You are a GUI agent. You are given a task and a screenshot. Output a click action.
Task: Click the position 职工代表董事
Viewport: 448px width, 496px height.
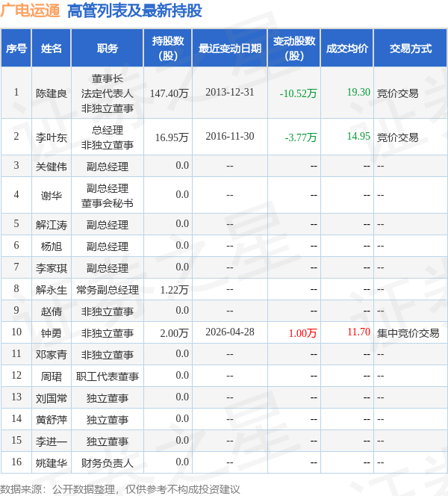(108, 376)
